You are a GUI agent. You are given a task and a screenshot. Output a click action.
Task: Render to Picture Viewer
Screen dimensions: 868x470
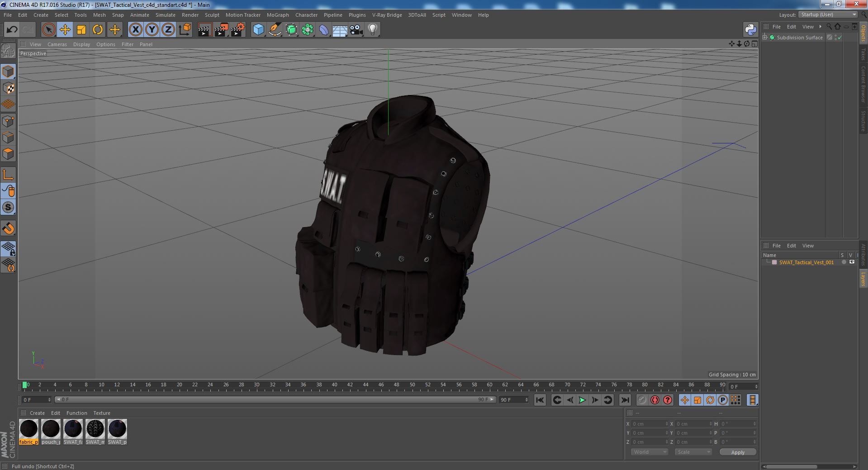click(x=221, y=30)
